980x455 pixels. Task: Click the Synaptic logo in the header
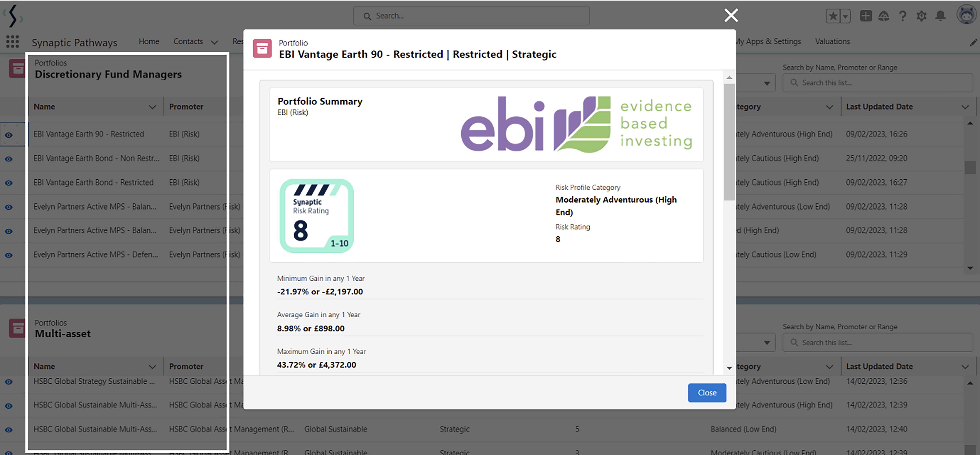coord(13,16)
